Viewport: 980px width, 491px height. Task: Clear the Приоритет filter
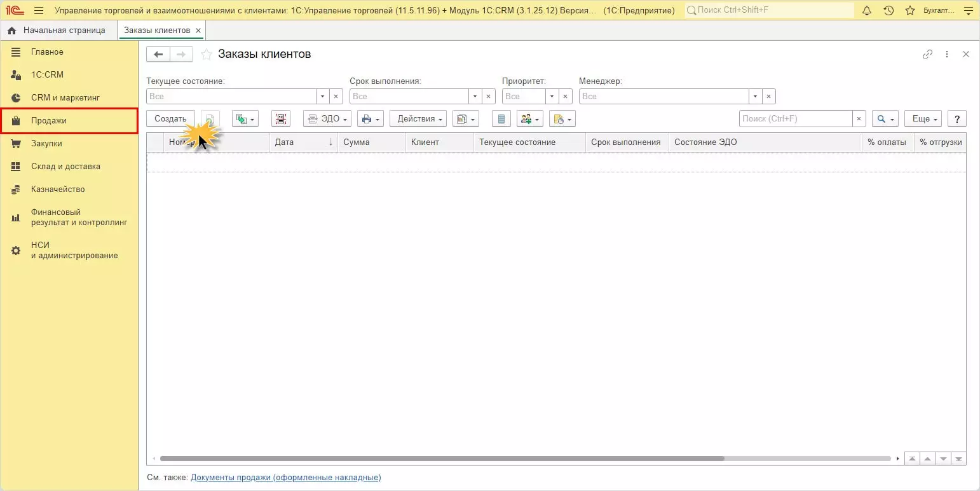tap(566, 97)
